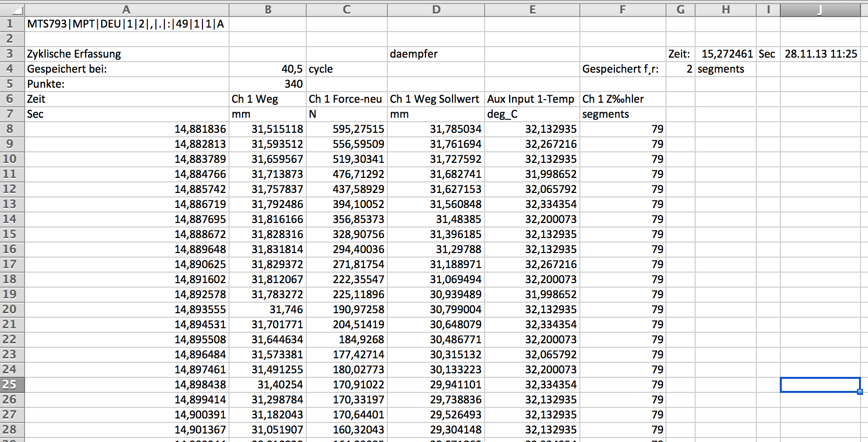
Task: Click the Zeit value cell '15,272461'
Action: click(x=727, y=54)
